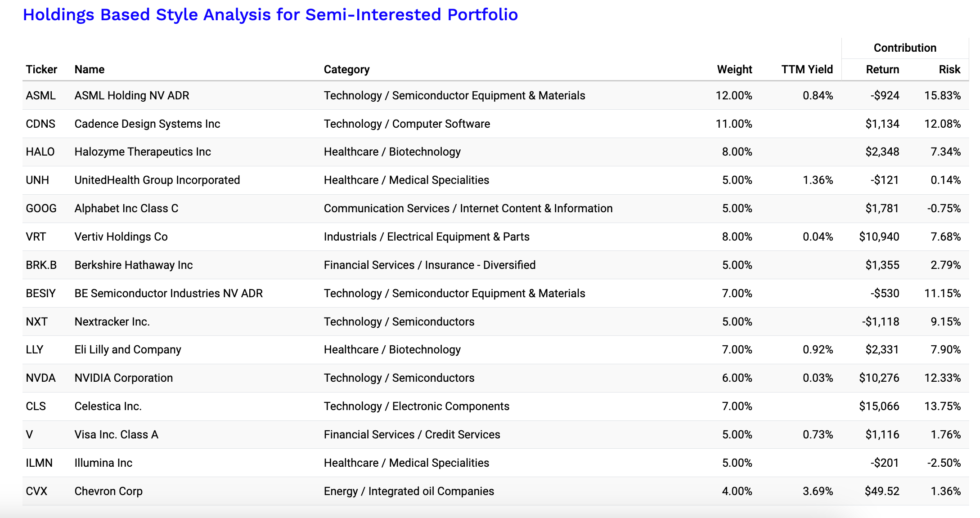This screenshot has width=980, height=518.
Task: Sort by Return contribution header
Action: (x=882, y=69)
